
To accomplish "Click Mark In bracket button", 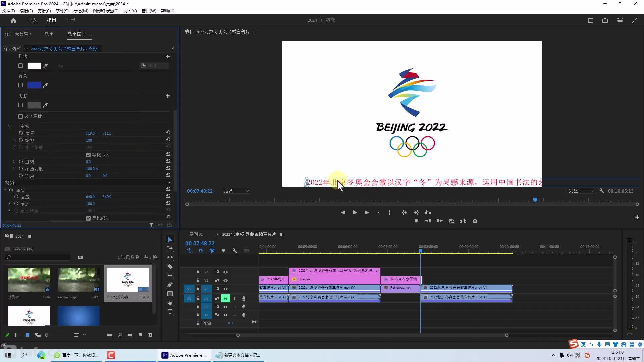I will (379, 212).
